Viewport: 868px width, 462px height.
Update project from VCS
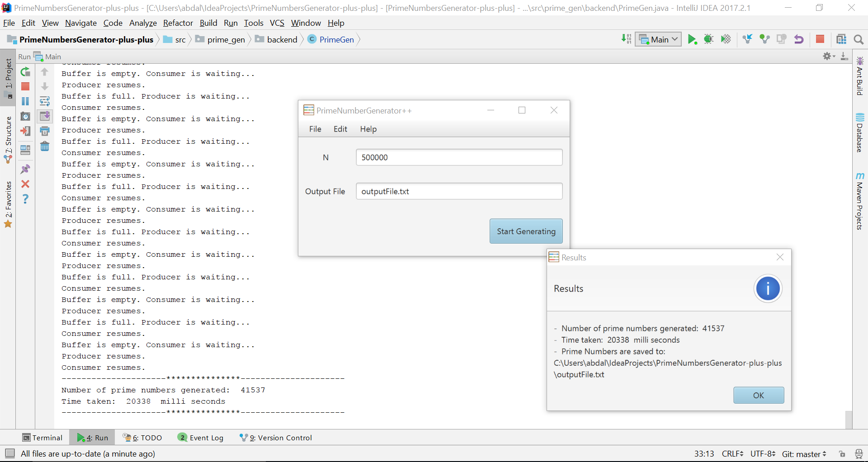click(x=748, y=39)
